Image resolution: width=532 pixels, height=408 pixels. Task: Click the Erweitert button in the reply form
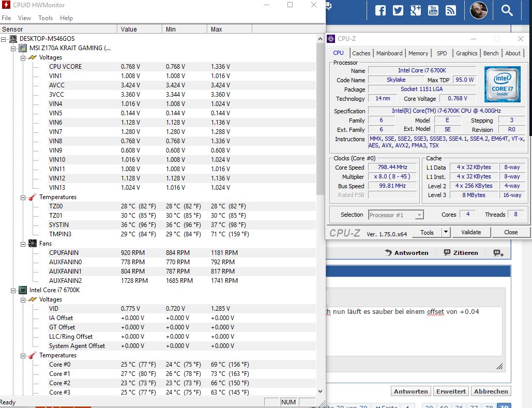pos(451,391)
